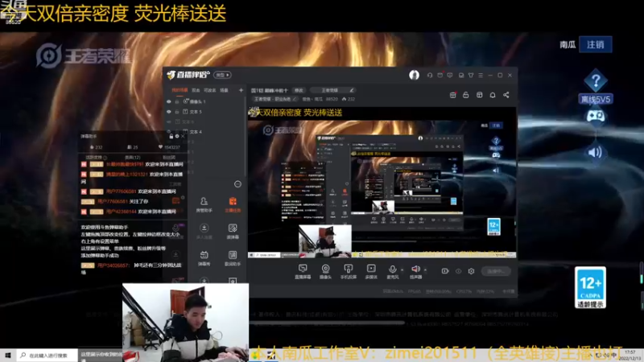This screenshot has width=644, height=362.
Task: Click the record video icon in the bottom bar
Action: click(445, 271)
